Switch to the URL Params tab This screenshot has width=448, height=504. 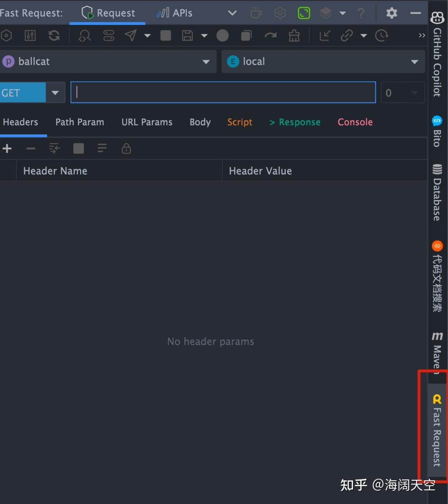pos(147,122)
